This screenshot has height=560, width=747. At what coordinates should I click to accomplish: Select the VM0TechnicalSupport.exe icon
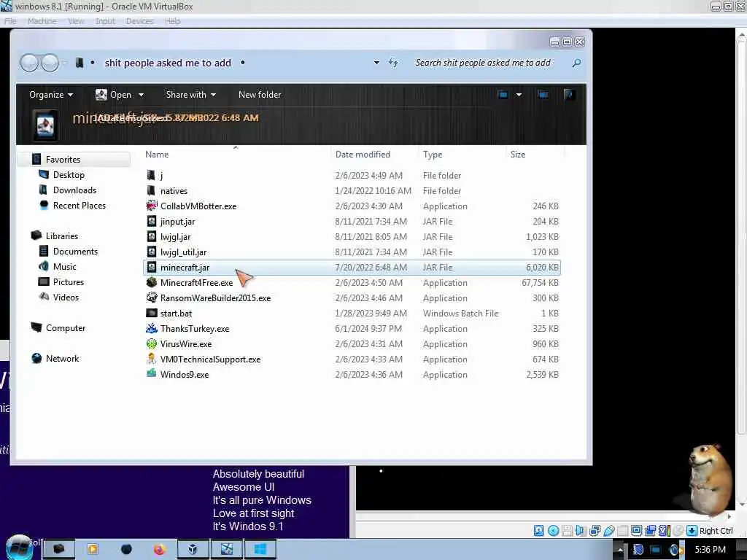[x=152, y=359]
